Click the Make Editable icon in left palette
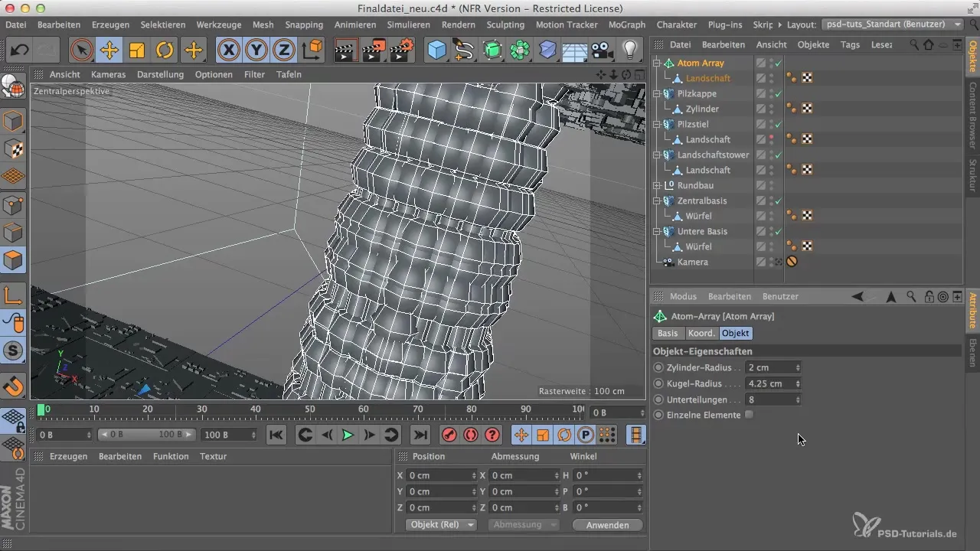The height and width of the screenshot is (551, 980). pyautogui.click(x=15, y=86)
